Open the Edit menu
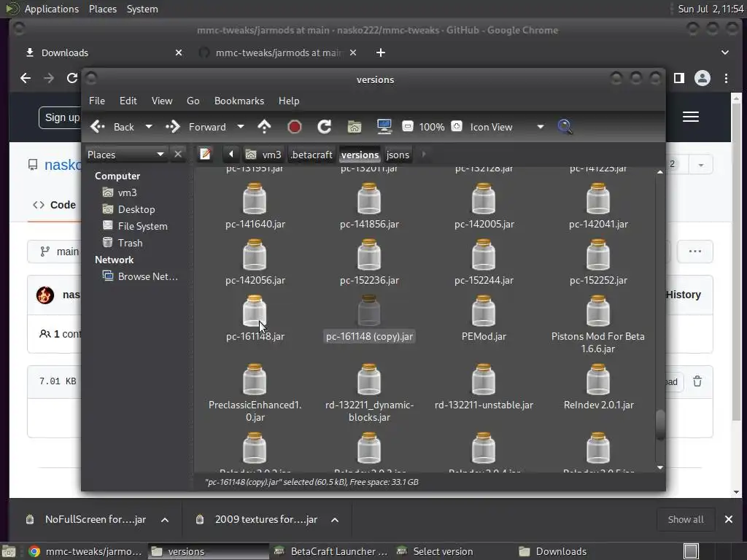747x560 pixels. [128, 101]
